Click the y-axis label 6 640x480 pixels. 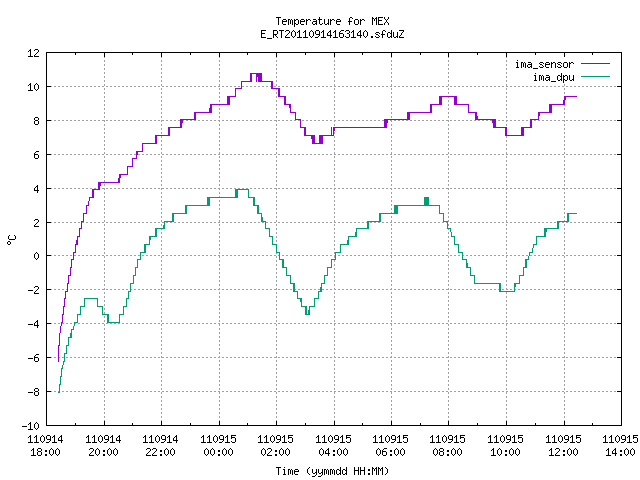click(37, 155)
